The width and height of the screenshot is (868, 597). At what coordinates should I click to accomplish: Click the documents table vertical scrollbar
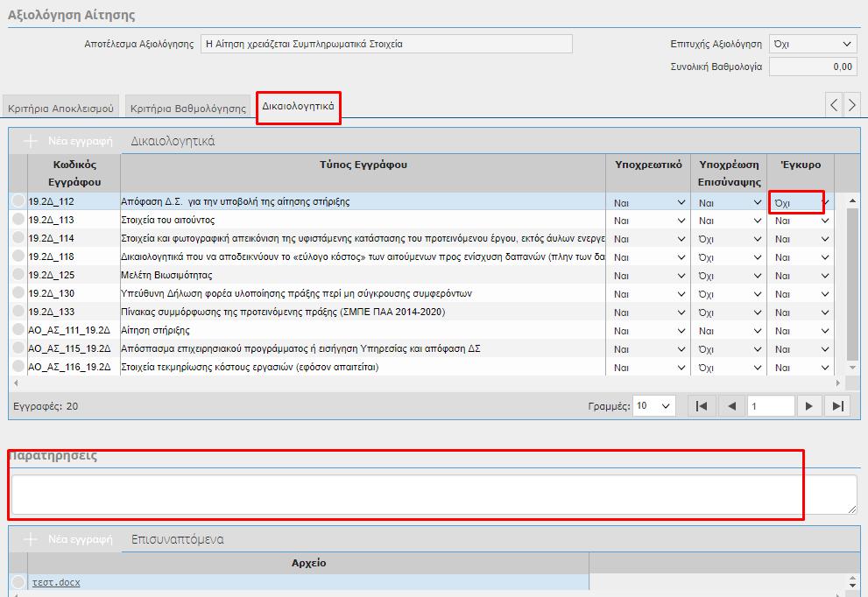tap(852, 284)
